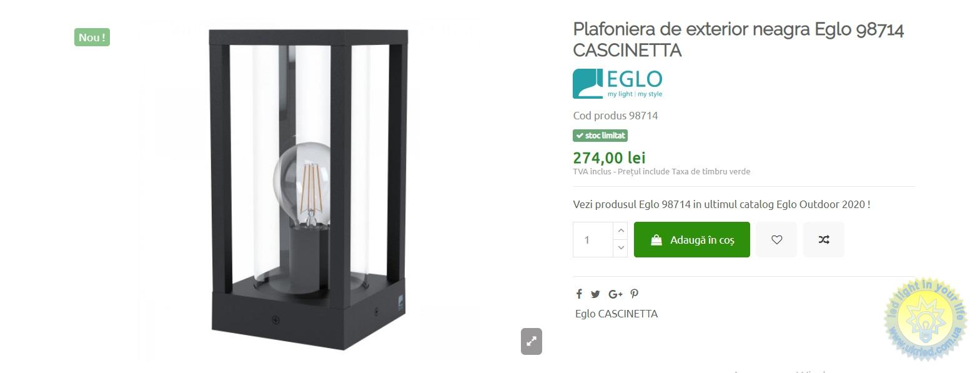Image resolution: width=980 pixels, height=373 pixels.
Task: Click Adaugă în coș button
Action: 692,239
